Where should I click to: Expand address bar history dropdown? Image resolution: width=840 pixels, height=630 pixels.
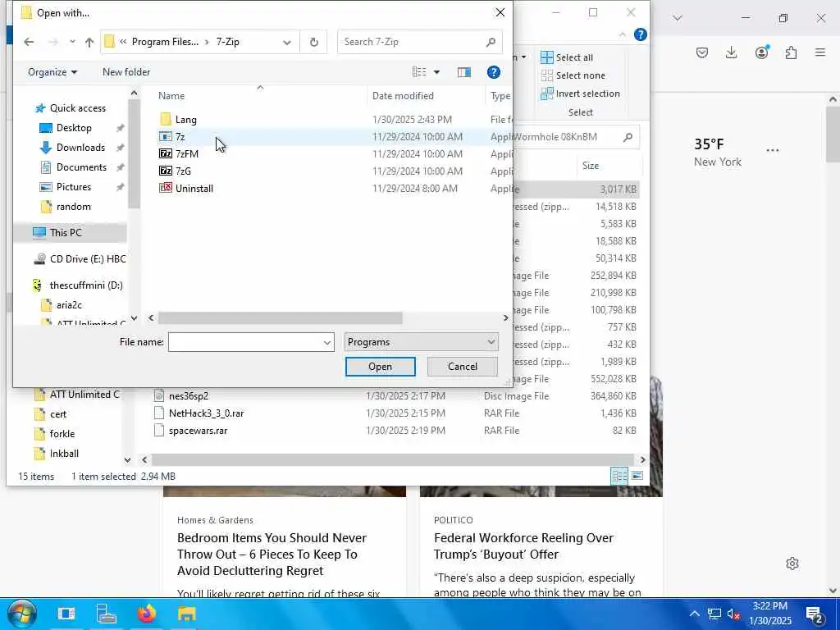(x=287, y=42)
